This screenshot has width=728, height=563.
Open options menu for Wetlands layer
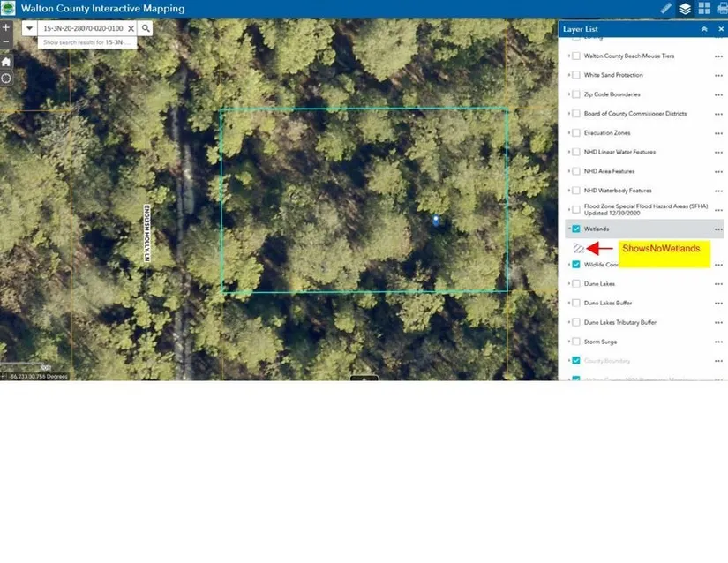pyautogui.click(x=718, y=229)
